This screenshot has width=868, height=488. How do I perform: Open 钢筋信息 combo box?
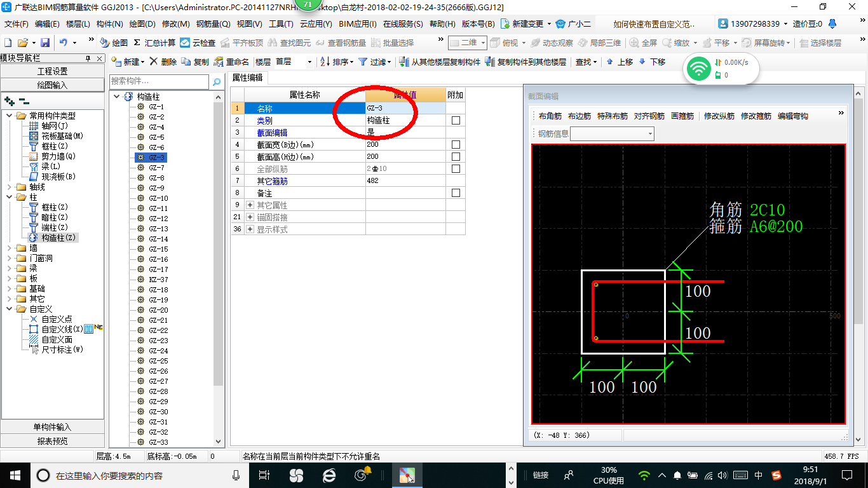(612, 133)
